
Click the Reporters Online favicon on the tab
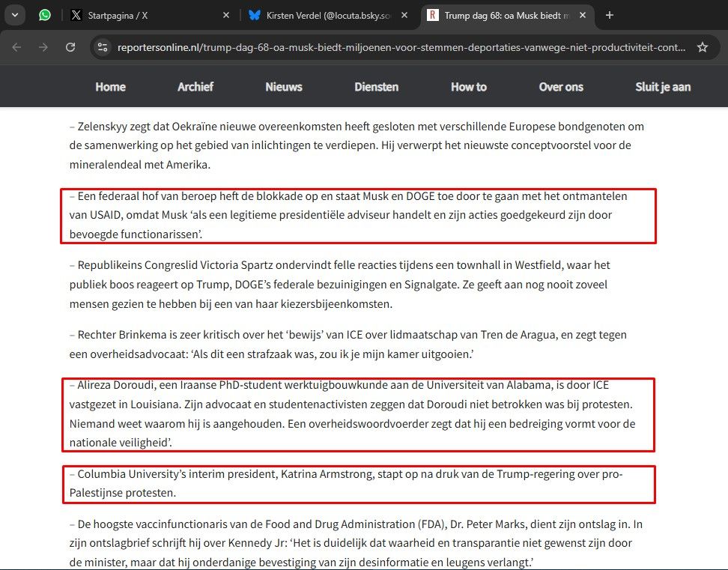[x=433, y=15]
